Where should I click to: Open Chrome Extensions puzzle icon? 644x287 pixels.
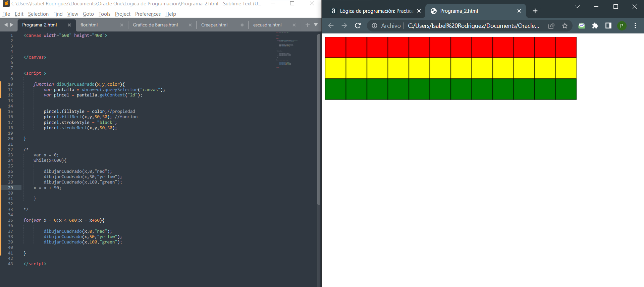595,26
